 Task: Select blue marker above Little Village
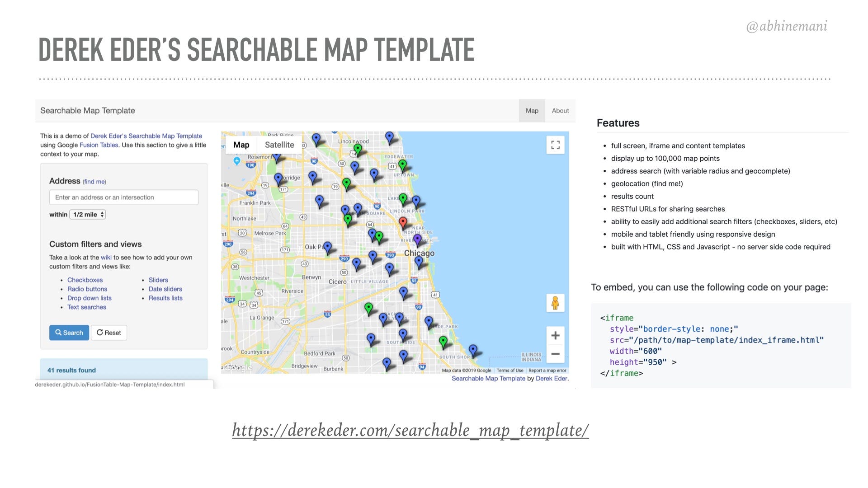(x=390, y=269)
